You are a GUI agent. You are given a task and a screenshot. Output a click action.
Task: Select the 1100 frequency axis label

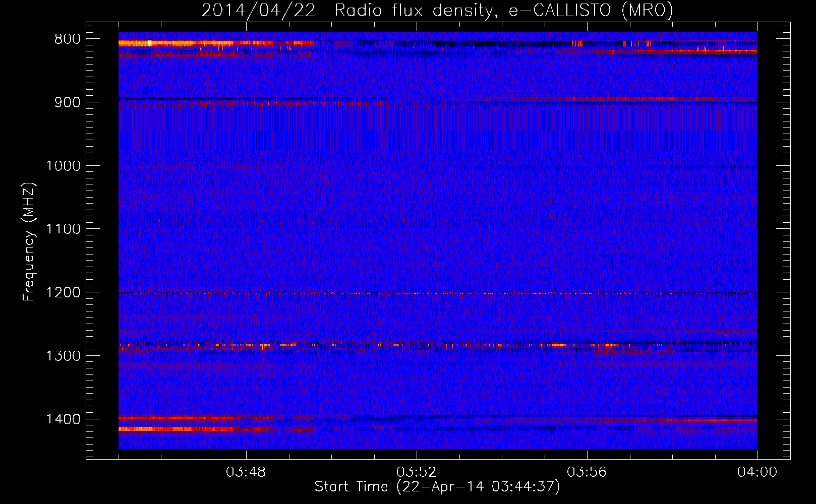click(x=64, y=229)
